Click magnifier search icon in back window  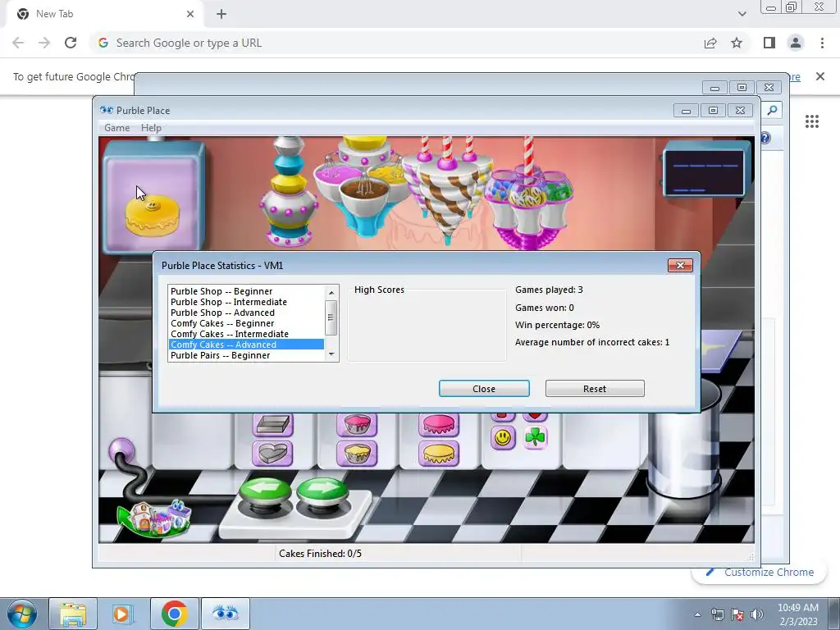(x=772, y=111)
